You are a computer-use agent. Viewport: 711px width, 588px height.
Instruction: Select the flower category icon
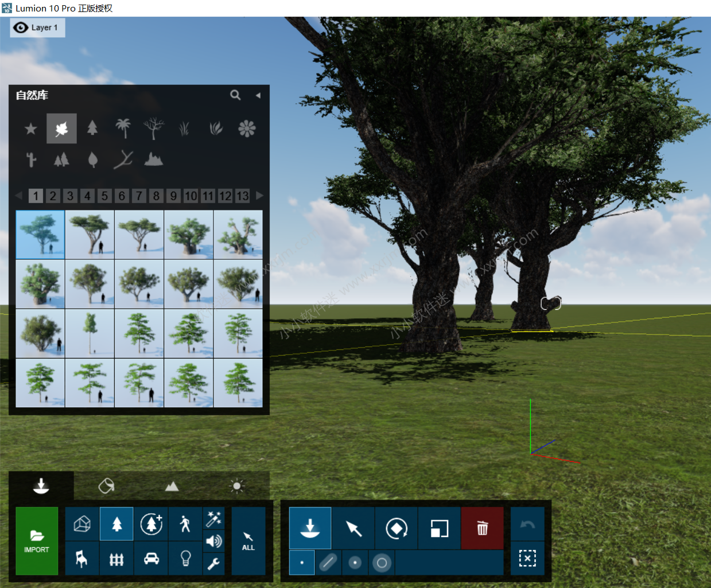click(x=247, y=128)
